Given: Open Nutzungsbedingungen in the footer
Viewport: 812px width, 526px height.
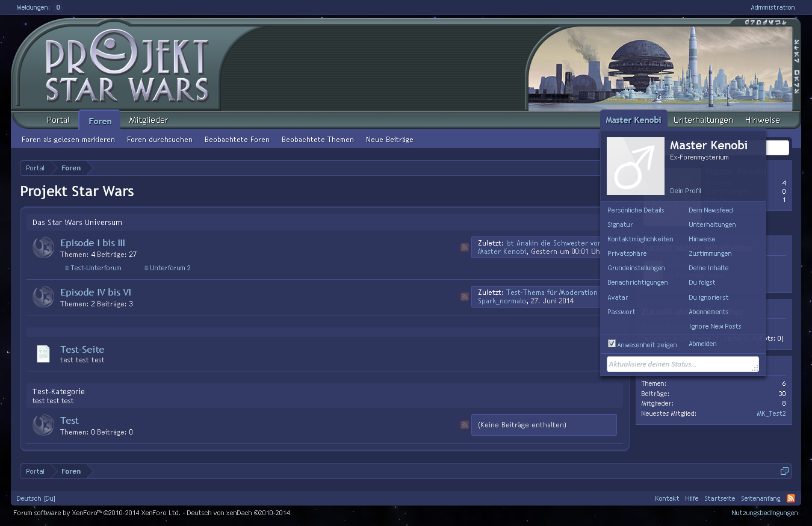Looking at the screenshot, I should 764,513.
